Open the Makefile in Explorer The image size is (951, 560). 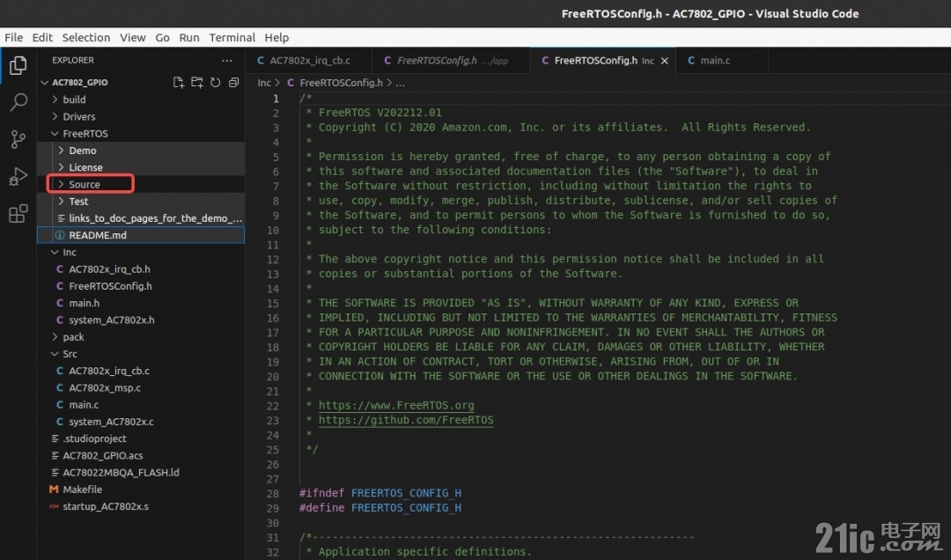(x=141, y=490)
